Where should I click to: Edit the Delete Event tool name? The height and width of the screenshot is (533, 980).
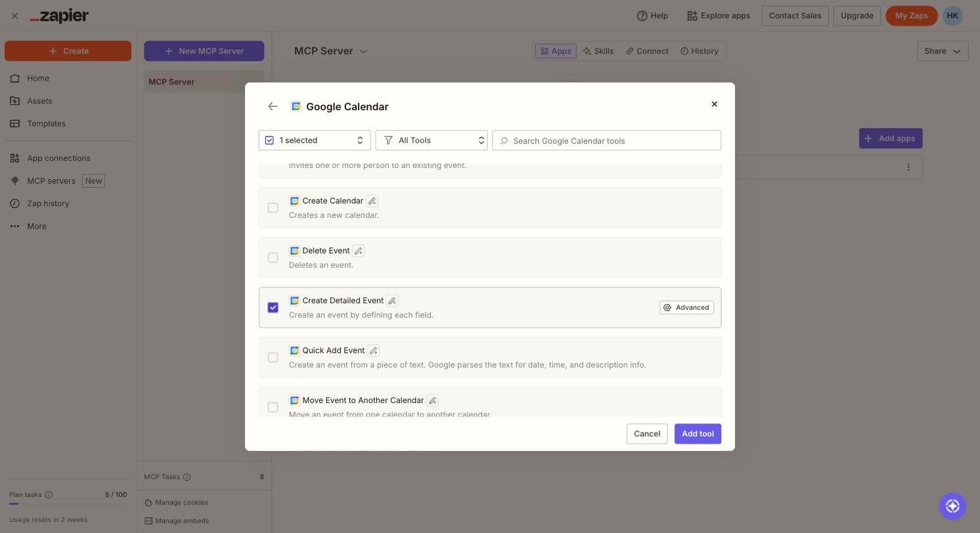coord(359,251)
